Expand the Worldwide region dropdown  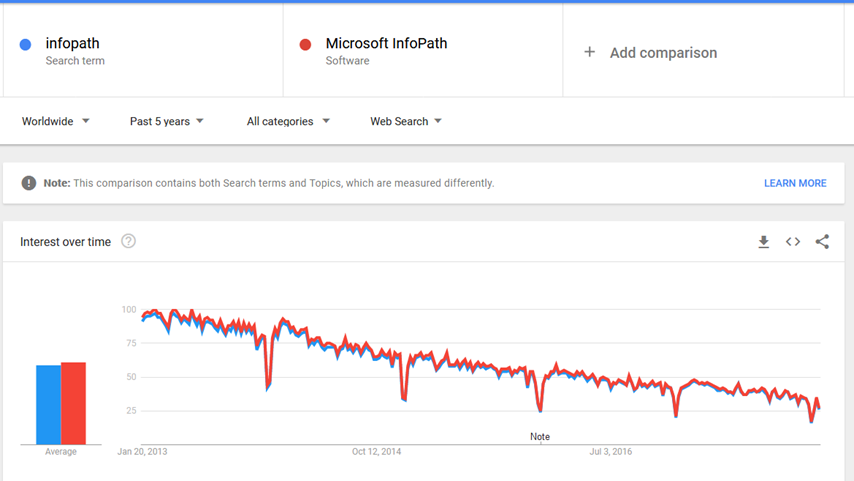tap(56, 121)
